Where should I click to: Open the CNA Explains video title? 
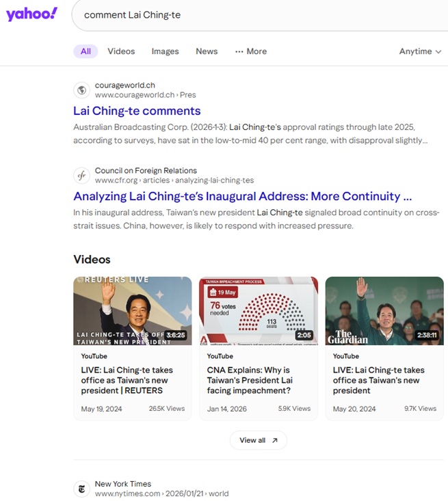248,380
